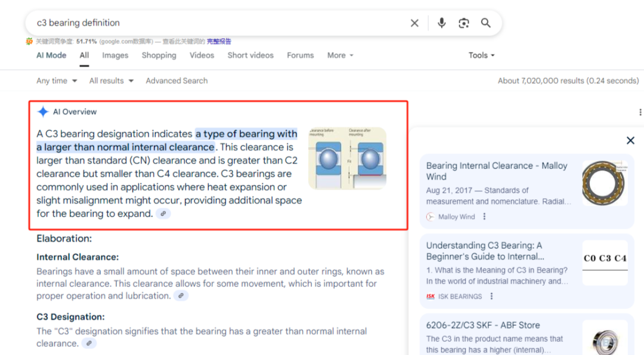Click the link icon under Internal Clearance section
Image resolution: width=644 pixels, height=355 pixels.
[181, 295]
